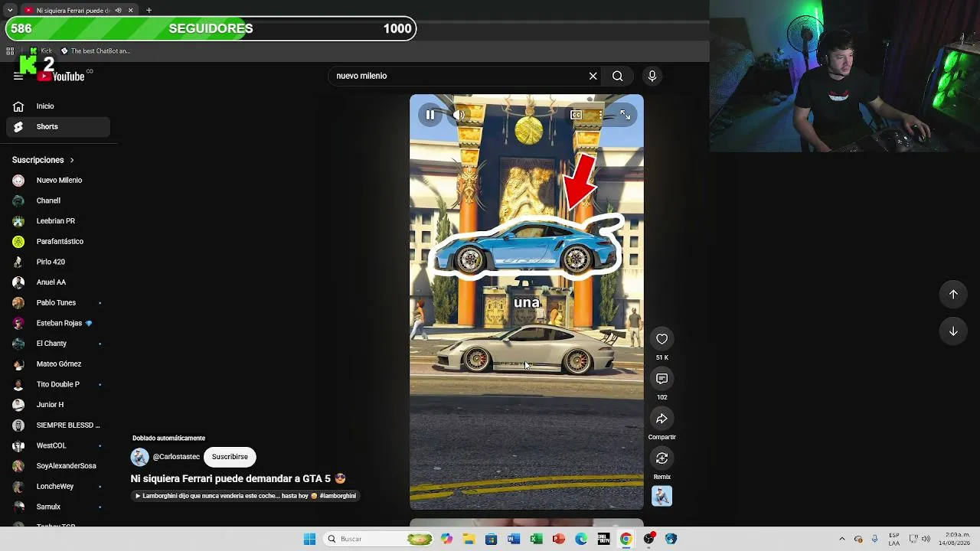Open the Kick bookmark
The width and height of the screenshot is (980, 551).
[41, 51]
